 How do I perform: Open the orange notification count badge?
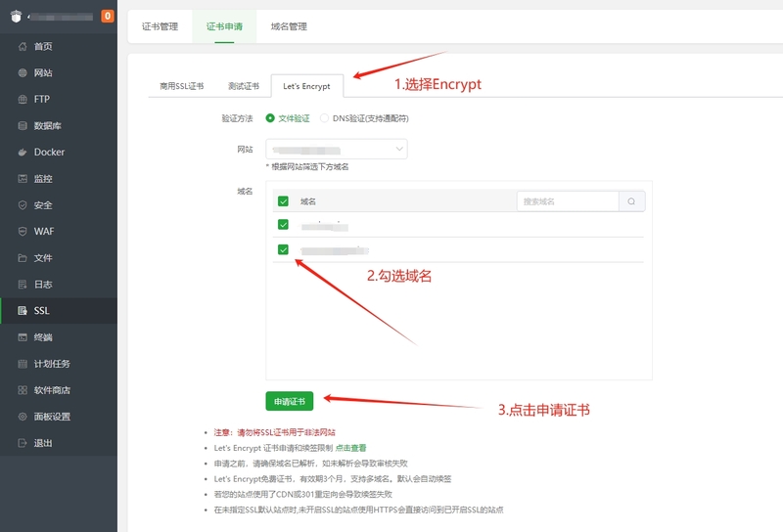pos(108,16)
